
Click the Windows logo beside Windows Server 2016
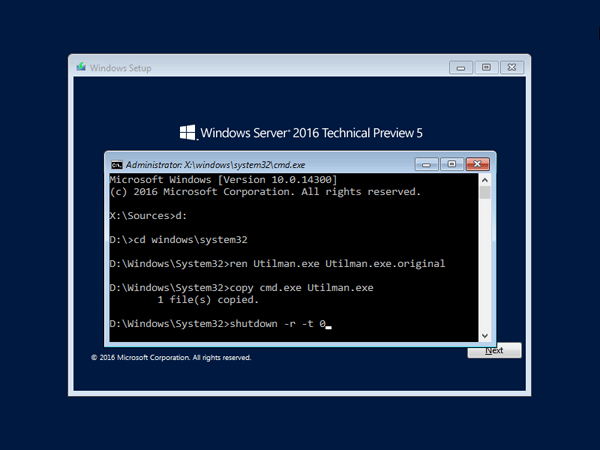tap(188, 132)
